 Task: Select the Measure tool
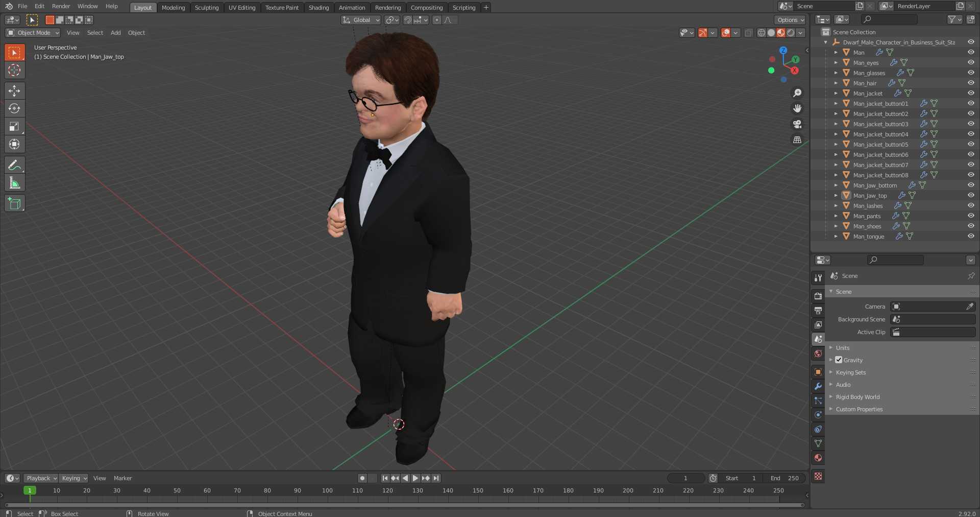14,183
